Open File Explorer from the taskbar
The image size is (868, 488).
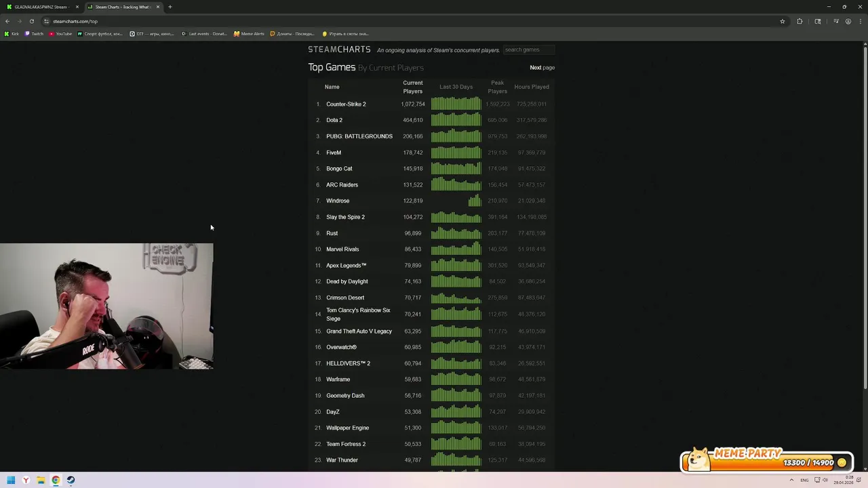click(x=41, y=480)
